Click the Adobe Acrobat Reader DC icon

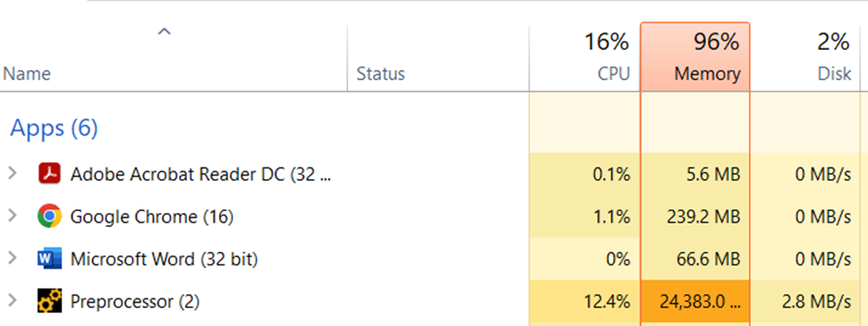click(49, 174)
